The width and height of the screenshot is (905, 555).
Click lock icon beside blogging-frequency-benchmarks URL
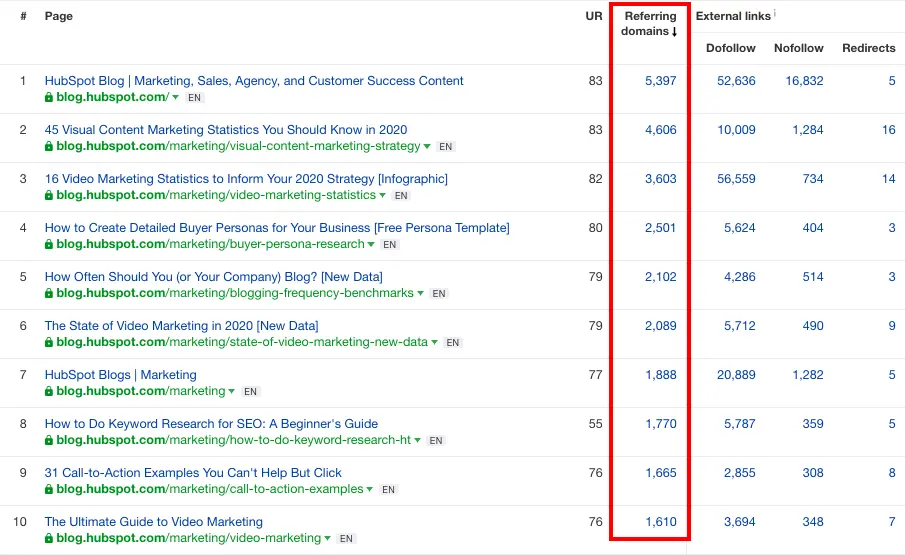point(49,294)
